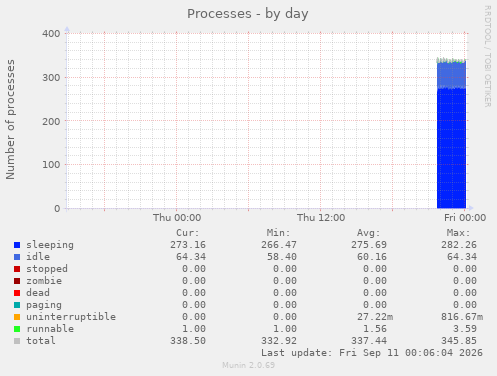Click the runnable legend color swatch
497x376 pixels.
click(x=17, y=329)
